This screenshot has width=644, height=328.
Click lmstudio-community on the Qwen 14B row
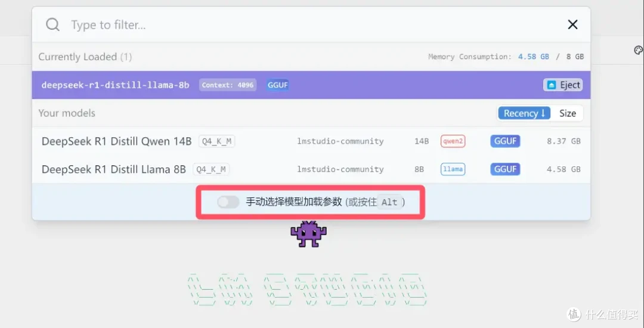(340, 141)
